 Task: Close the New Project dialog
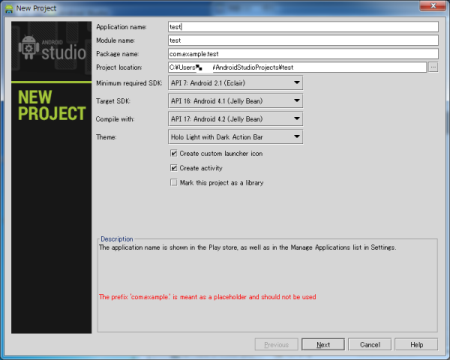tap(433, 6)
